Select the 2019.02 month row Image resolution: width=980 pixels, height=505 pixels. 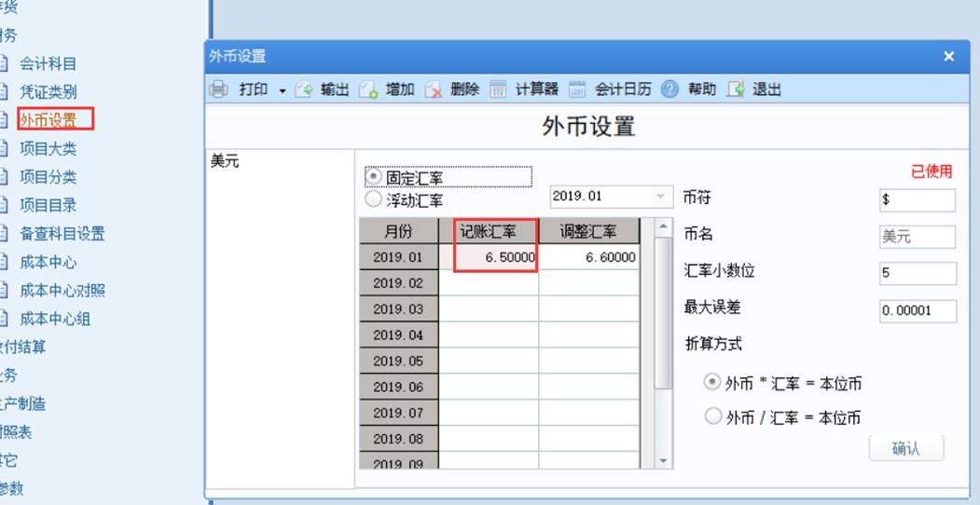click(x=398, y=283)
